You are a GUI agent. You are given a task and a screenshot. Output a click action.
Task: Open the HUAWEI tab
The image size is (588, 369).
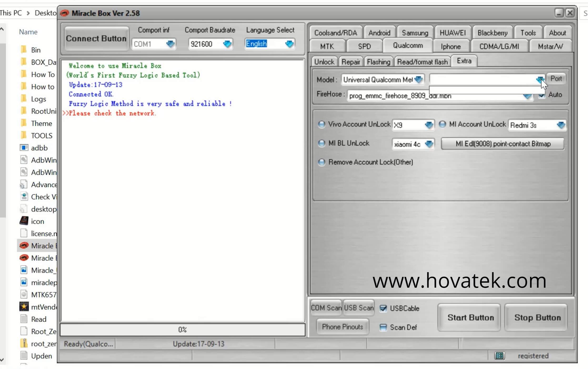coord(453,33)
